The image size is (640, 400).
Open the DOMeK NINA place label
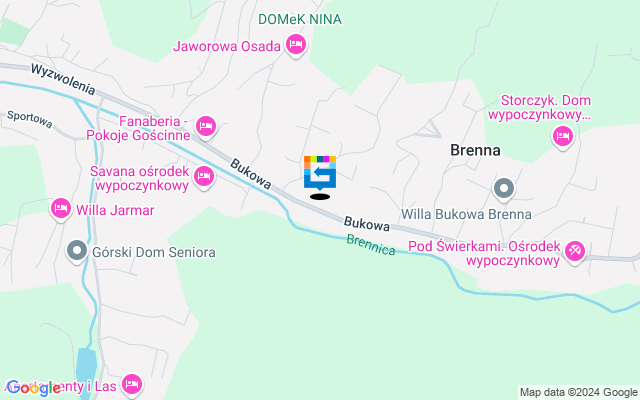300,19
